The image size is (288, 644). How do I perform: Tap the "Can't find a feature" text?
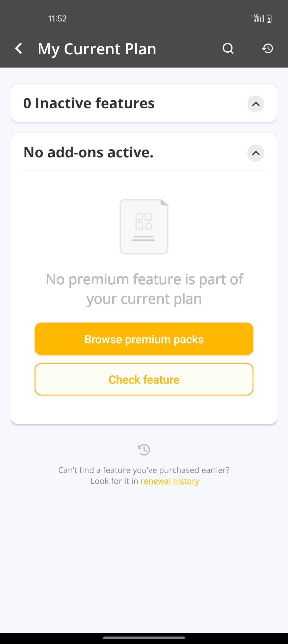point(144,470)
